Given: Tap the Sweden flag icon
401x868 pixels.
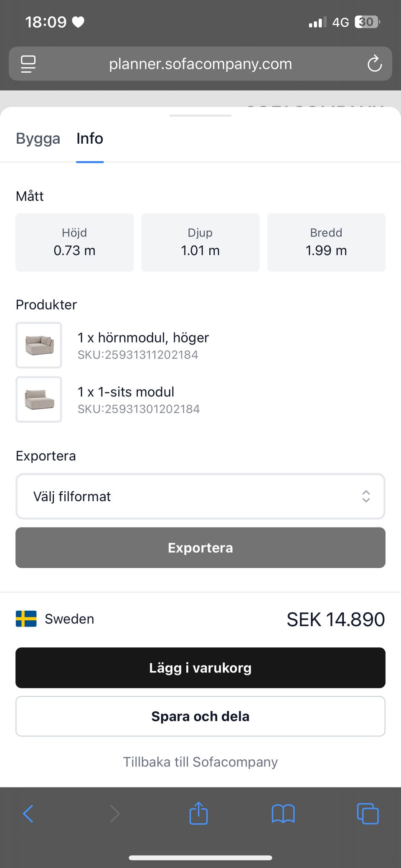Looking at the screenshot, I should [x=26, y=619].
